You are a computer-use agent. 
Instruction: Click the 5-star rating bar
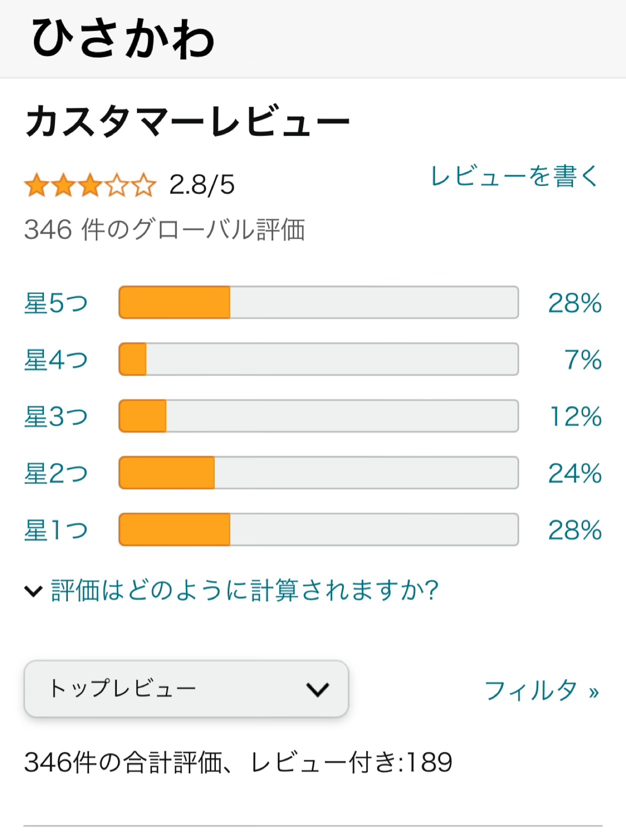(x=318, y=302)
